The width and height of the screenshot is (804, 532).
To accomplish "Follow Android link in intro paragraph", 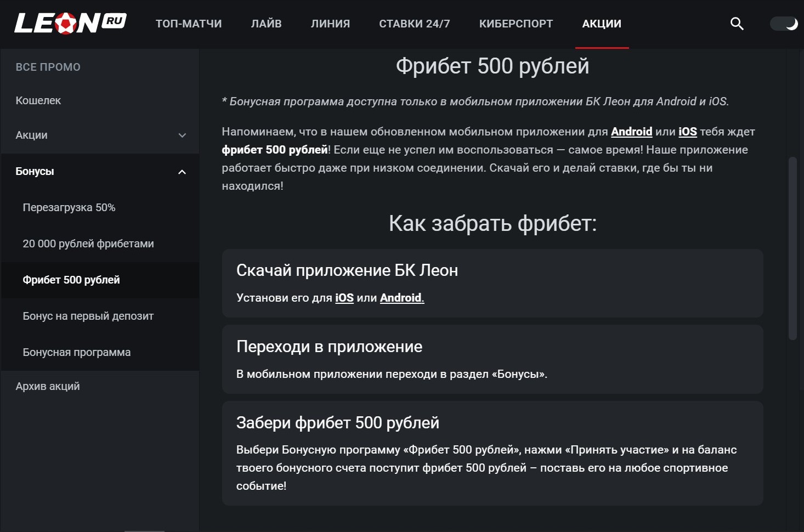I will click(631, 132).
